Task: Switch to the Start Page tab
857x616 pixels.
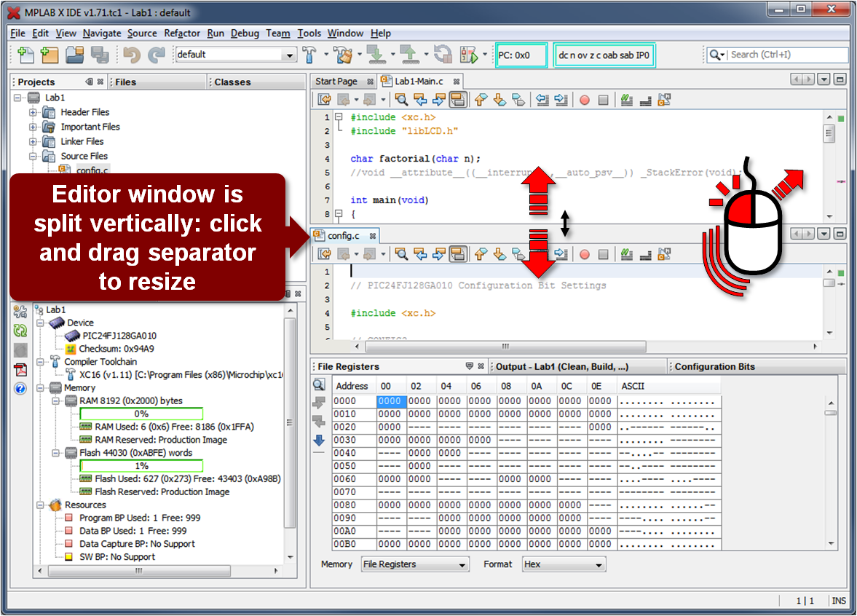Action: 336,82
